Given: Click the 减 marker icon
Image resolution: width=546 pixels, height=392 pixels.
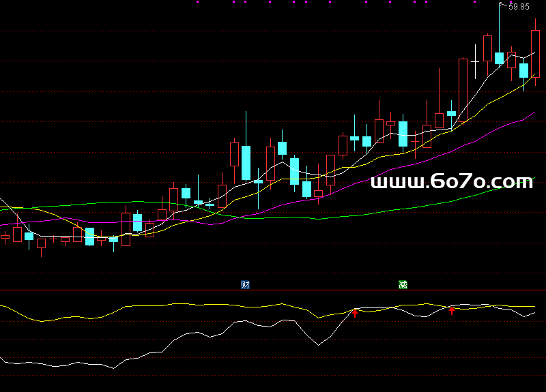Looking at the screenshot, I should [403, 284].
